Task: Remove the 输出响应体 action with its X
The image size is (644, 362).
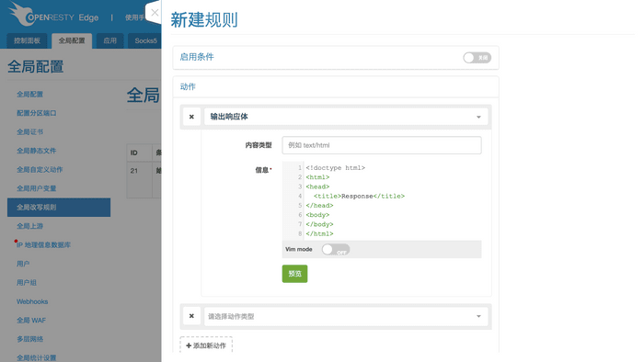Action: point(191,117)
